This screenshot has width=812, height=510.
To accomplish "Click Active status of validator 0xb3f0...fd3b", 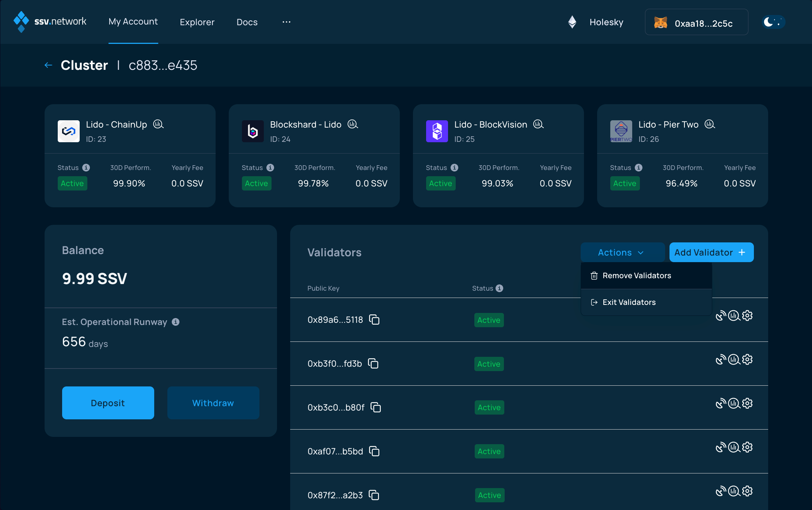I will pyautogui.click(x=489, y=364).
